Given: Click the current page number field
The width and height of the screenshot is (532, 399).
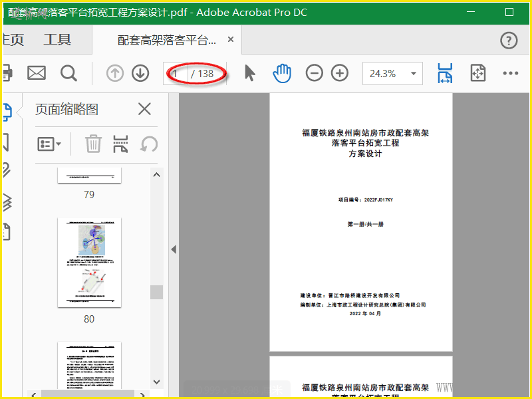Looking at the screenshot, I should point(176,73).
